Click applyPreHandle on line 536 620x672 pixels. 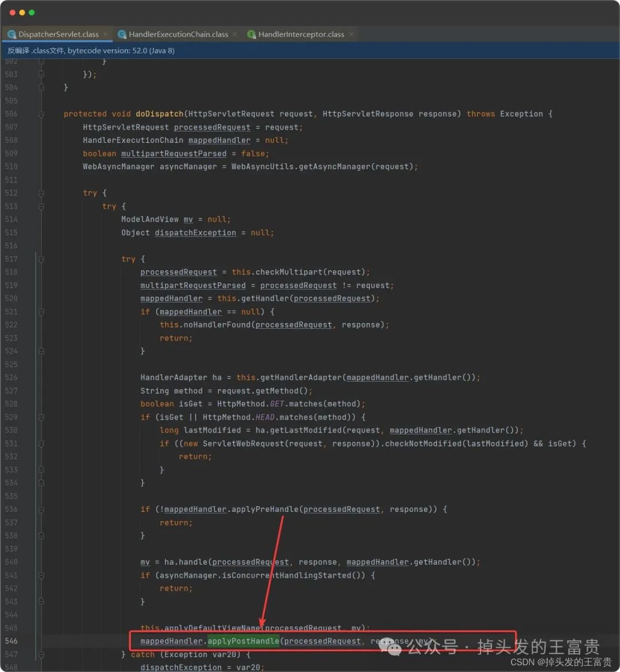click(265, 509)
